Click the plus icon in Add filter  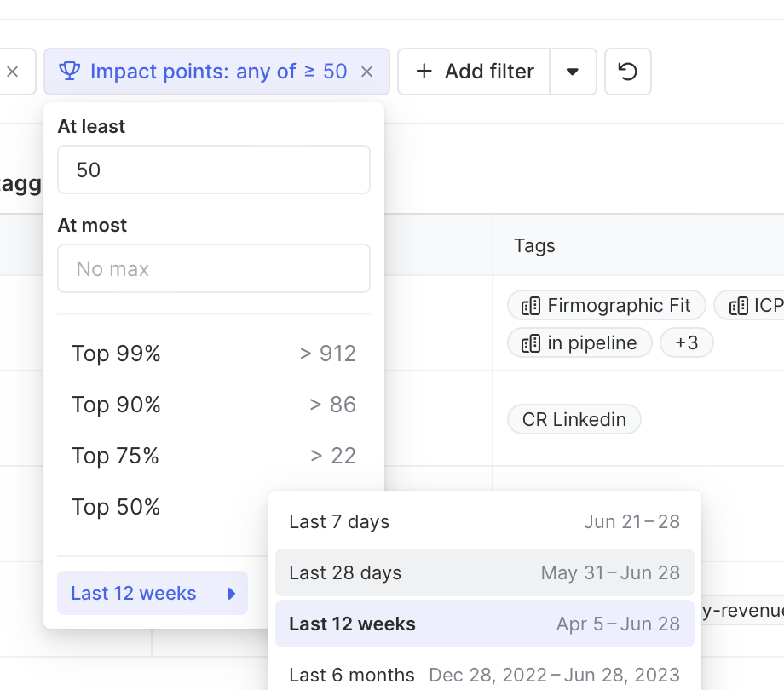pyautogui.click(x=424, y=71)
